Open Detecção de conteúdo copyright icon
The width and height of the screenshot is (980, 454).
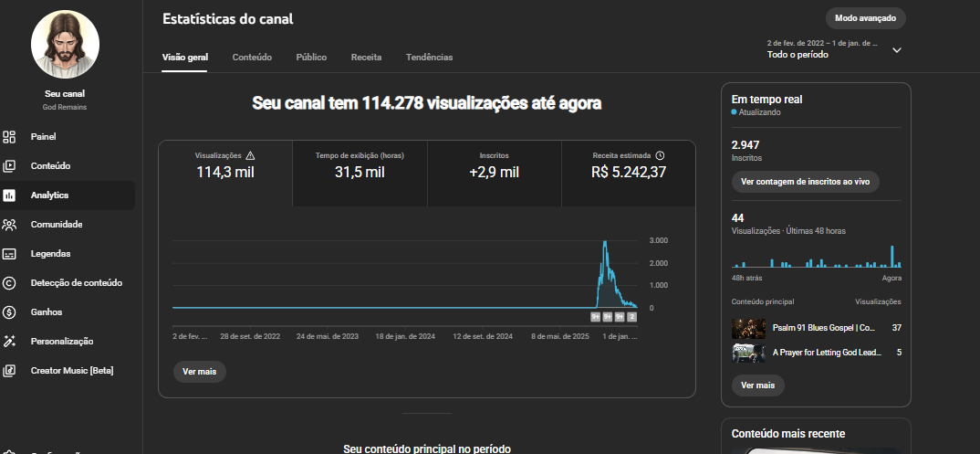click(x=9, y=283)
